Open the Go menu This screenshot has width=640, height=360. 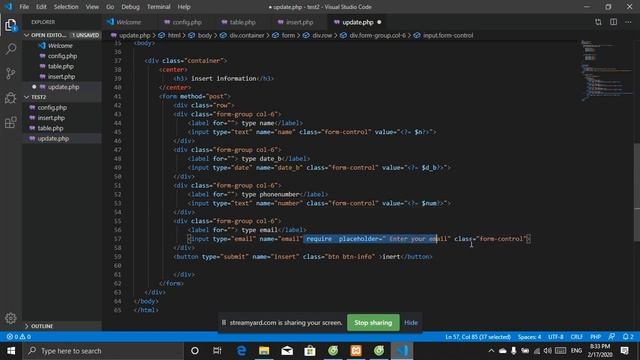pos(110,7)
